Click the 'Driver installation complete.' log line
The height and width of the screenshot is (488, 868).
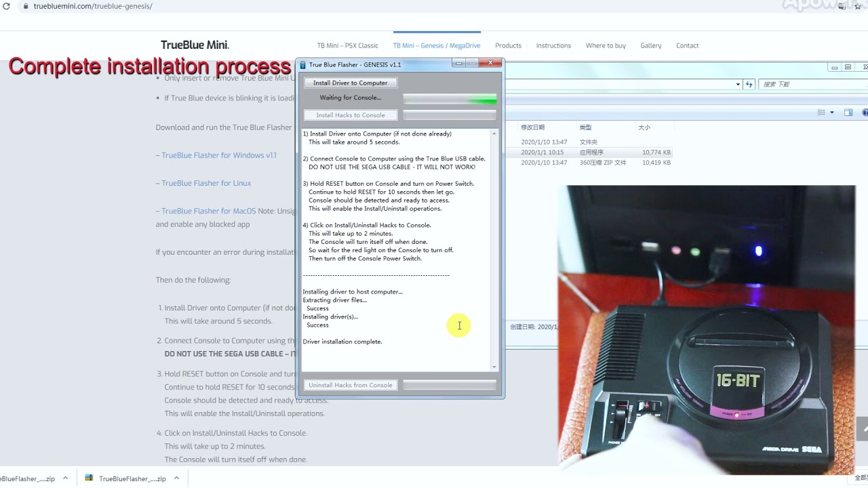[342, 342]
